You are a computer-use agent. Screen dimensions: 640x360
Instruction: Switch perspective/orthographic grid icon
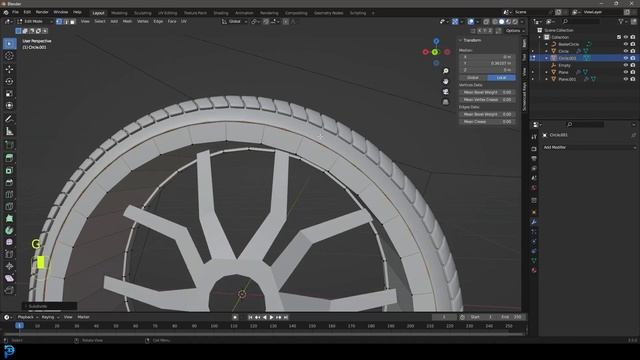tap(446, 102)
